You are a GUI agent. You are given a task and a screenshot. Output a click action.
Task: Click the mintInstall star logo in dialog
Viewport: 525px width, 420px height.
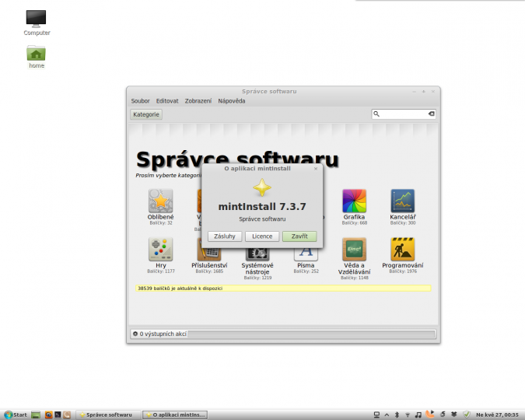point(262,187)
